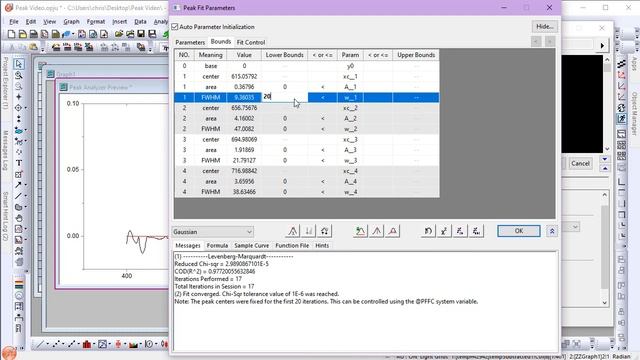This screenshot has width=640, height=360.
Task: Open the Hints tab
Action: pos(322,246)
